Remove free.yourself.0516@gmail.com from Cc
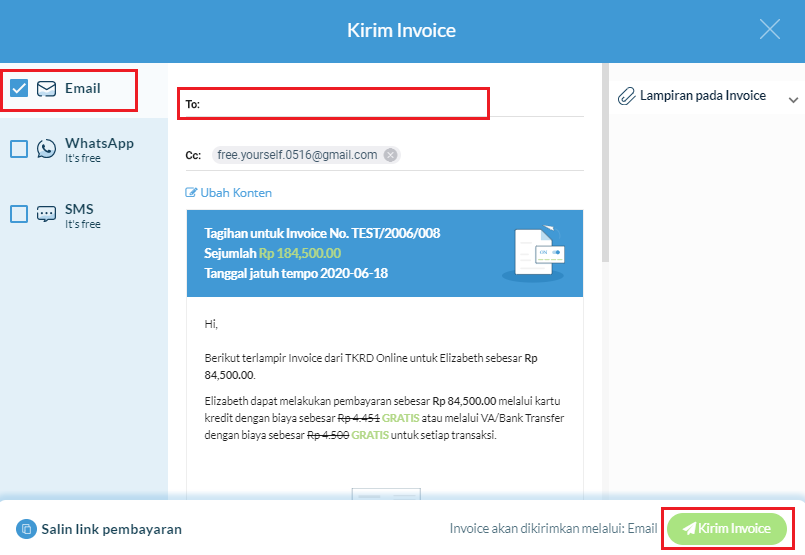Image resolution: width=805 pixels, height=555 pixels. (x=391, y=155)
